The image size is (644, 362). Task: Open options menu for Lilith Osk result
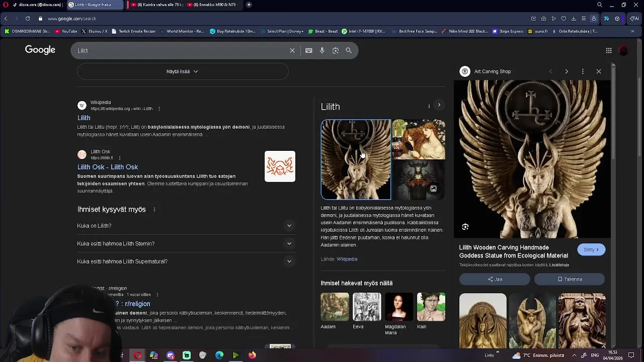click(119, 158)
